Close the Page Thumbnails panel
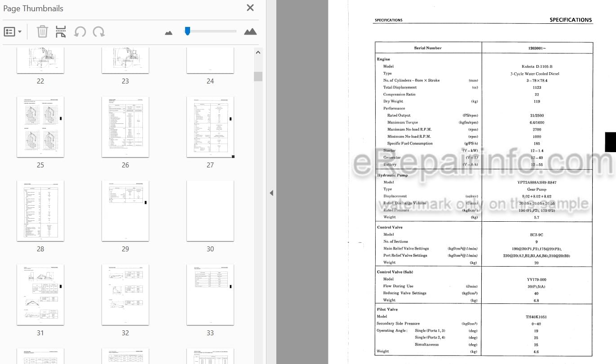Image resolution: width=616 pixels, height=364 pixels. tap(250, 8)
